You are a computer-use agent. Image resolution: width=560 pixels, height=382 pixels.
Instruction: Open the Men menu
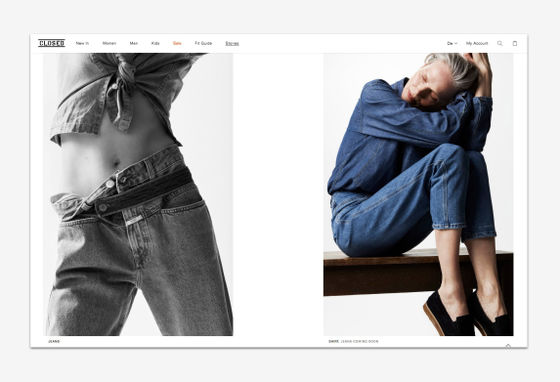pos(134,43)
